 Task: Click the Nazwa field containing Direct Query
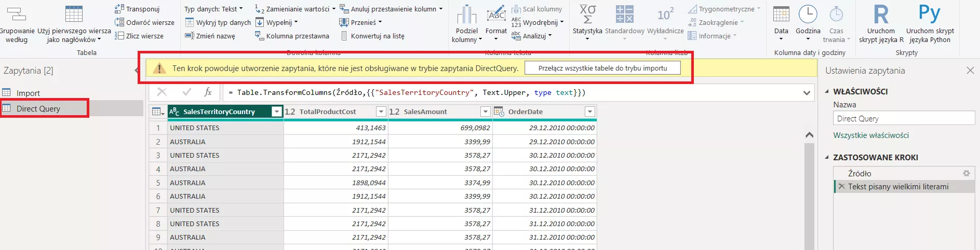pos(903,118)
